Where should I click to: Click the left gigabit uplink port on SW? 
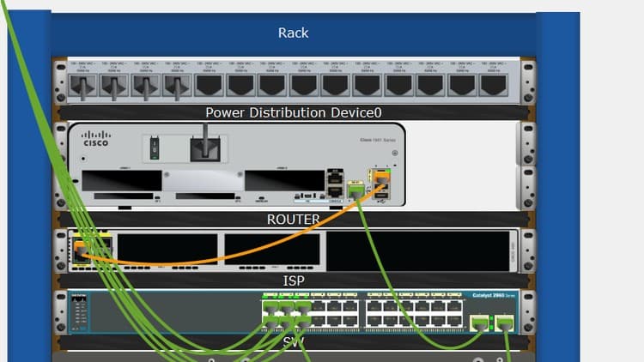(x=480, y=323)
